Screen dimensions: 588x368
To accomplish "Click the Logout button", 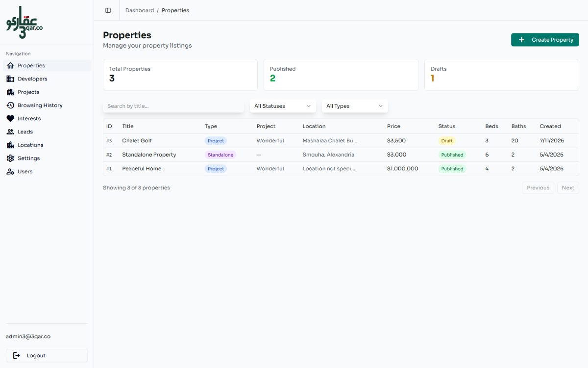I will (x=47, y=355).
